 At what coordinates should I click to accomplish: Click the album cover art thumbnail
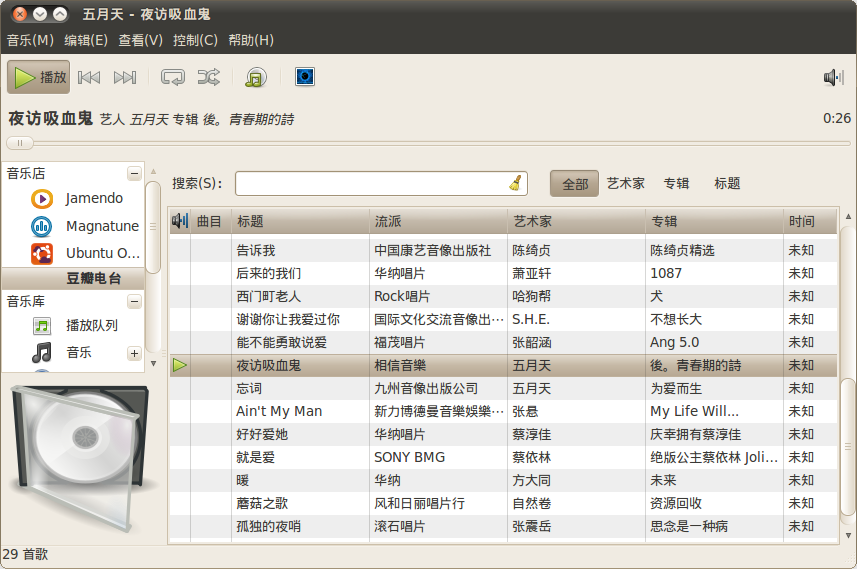point(82,457)
